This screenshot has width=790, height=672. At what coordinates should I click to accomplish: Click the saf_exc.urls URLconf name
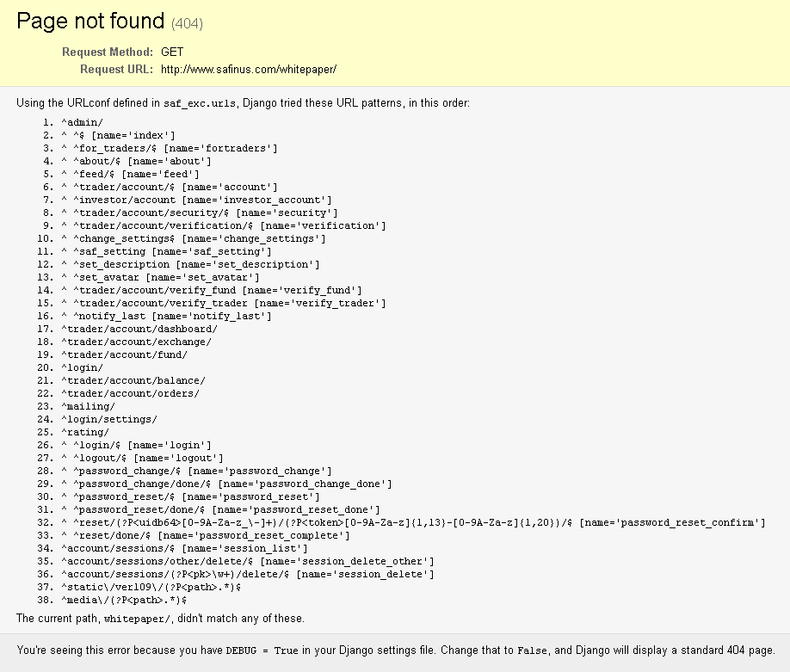200,103
